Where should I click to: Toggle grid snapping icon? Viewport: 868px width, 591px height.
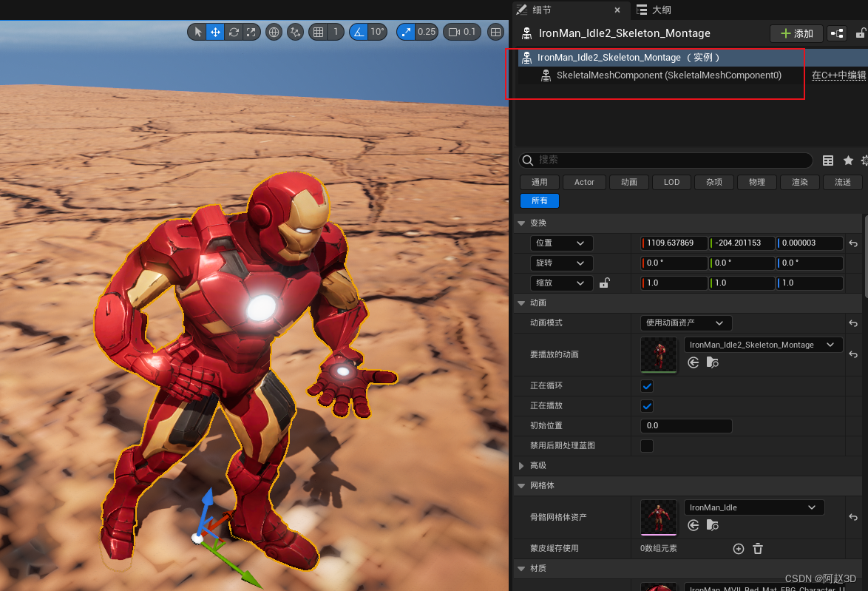[x=319, y=32]
